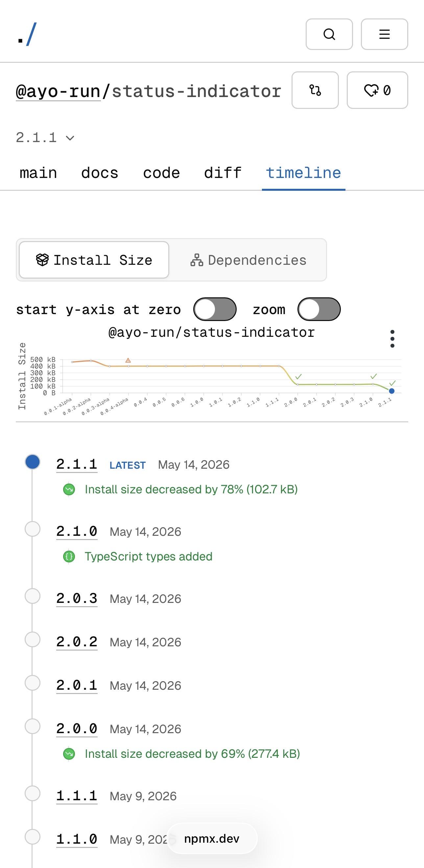The width and height of the screenshot is (424, 868).
Task: Expand the 2.1.1 version dropdown
Action: click(45, 137)
